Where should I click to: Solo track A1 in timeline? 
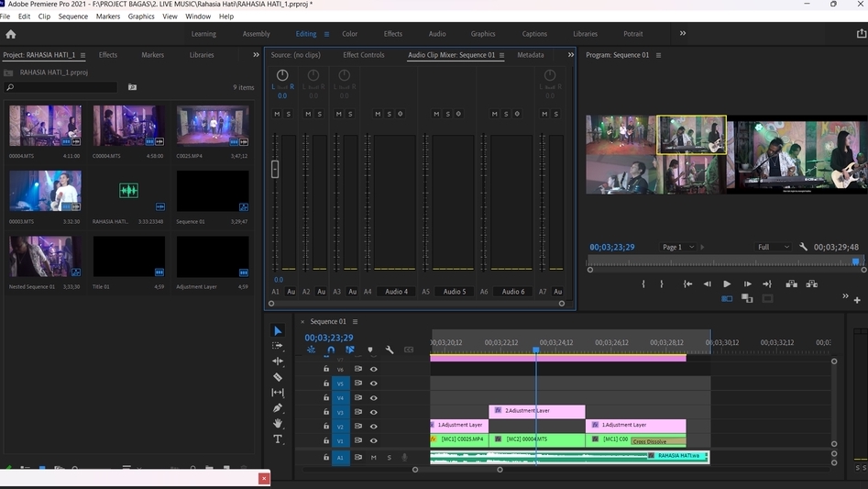[390, 458]
